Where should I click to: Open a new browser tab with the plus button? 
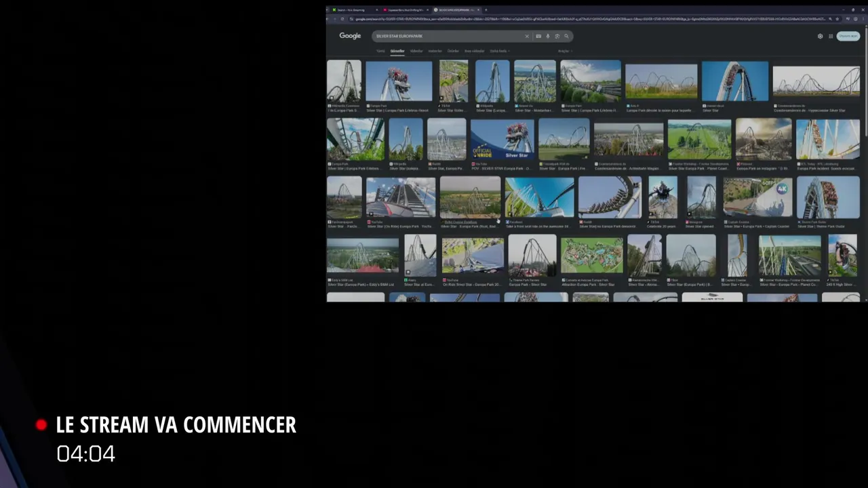coord(486,10)
